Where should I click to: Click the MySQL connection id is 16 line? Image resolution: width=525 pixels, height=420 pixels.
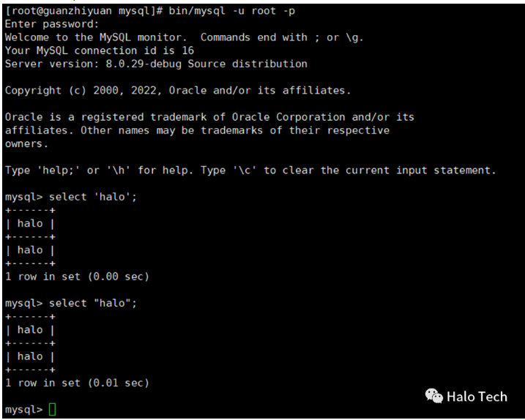tap(100, 50)
